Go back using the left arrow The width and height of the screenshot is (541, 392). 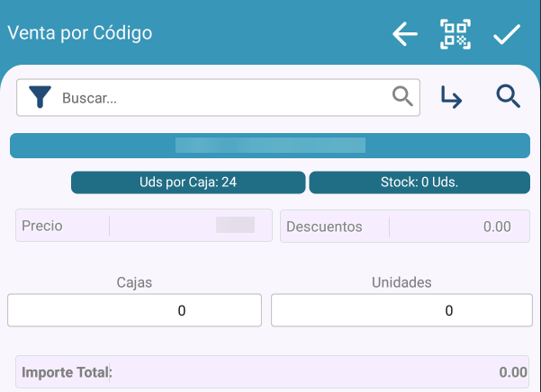405,34
